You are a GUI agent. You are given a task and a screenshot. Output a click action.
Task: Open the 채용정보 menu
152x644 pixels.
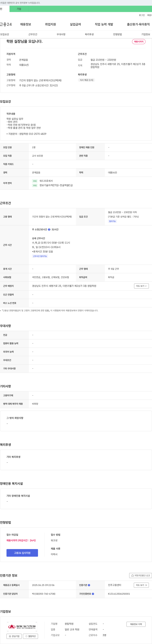coord(25,24)
